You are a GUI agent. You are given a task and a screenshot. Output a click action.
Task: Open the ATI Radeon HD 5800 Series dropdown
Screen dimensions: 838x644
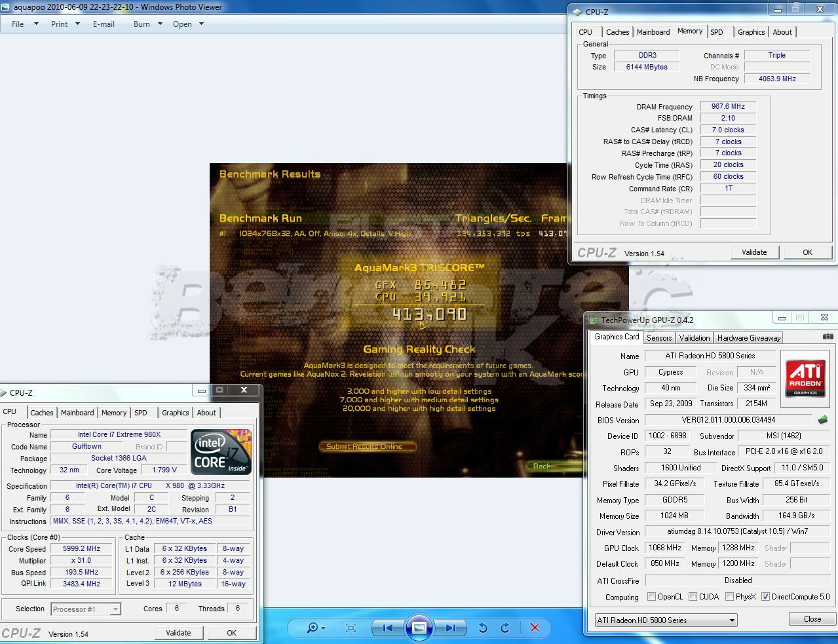tap(666, 620)
